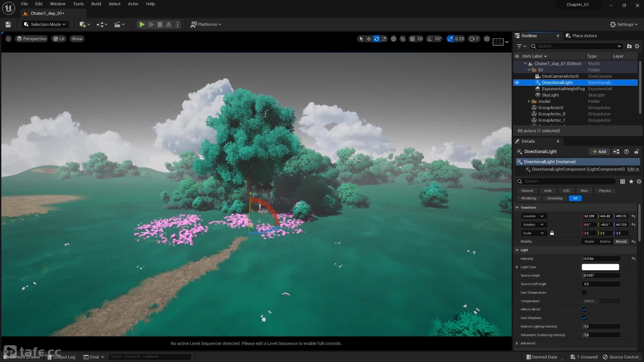Open the Edit menu
The width and height of the screenshot is (644, 362).
pyautogui.click(x=39, y=4)
